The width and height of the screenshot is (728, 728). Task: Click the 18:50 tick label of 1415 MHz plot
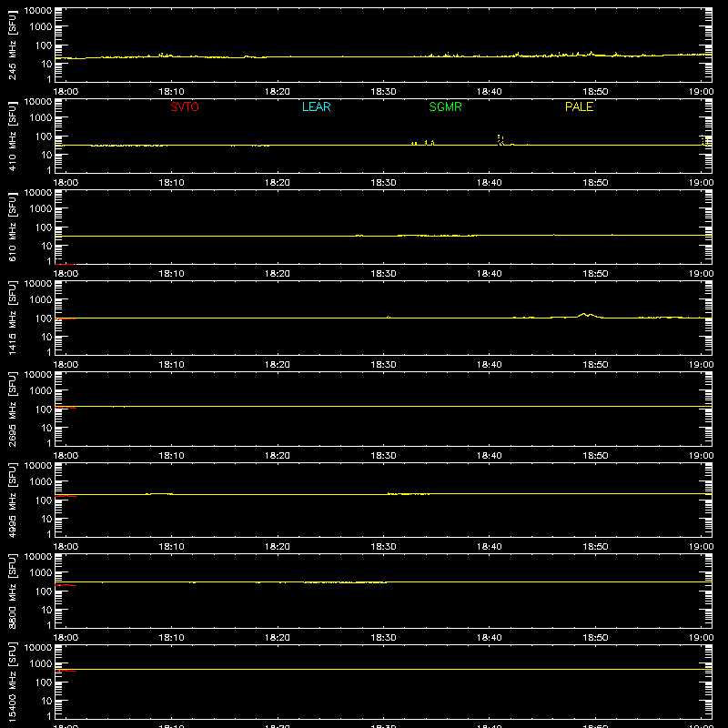(x=595, y=365)
